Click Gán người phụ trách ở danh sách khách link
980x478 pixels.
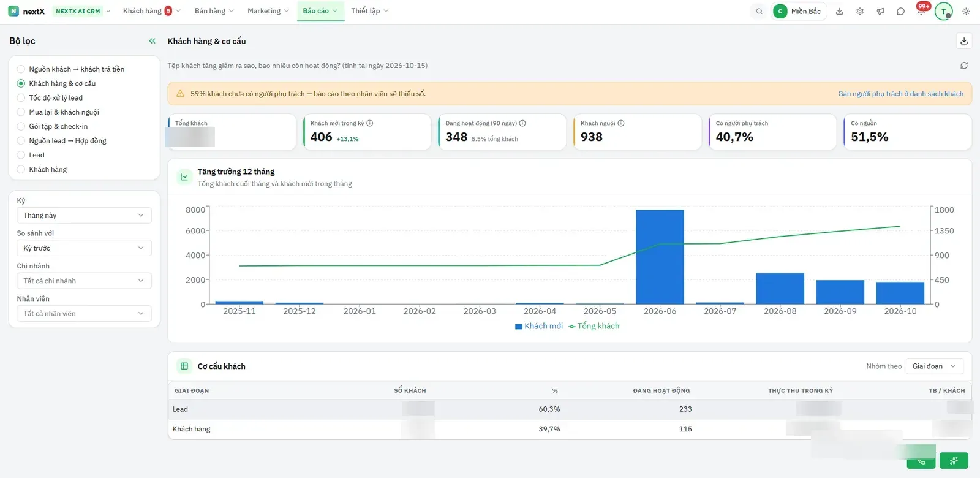coord(900,94)
